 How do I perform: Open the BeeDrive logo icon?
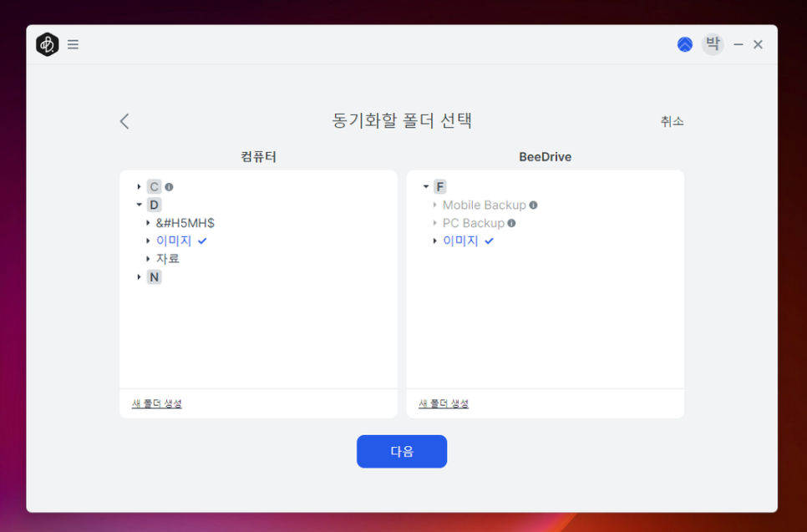(x=48, y=44)
